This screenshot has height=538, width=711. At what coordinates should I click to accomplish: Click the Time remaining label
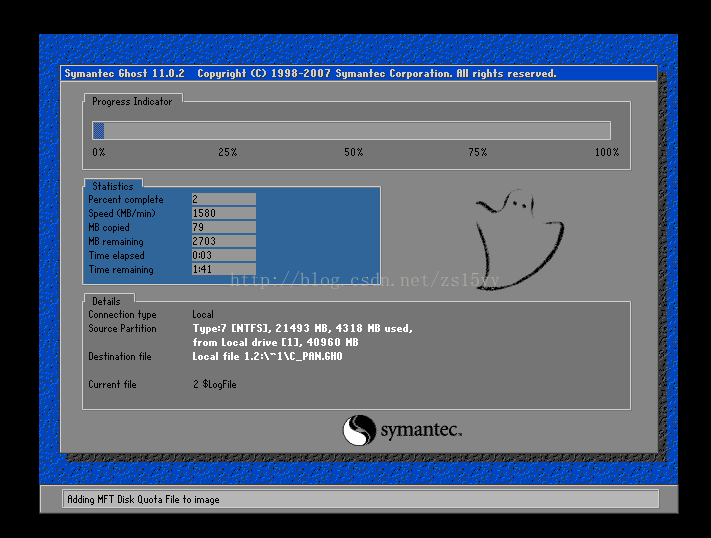(x=121, y=270)
